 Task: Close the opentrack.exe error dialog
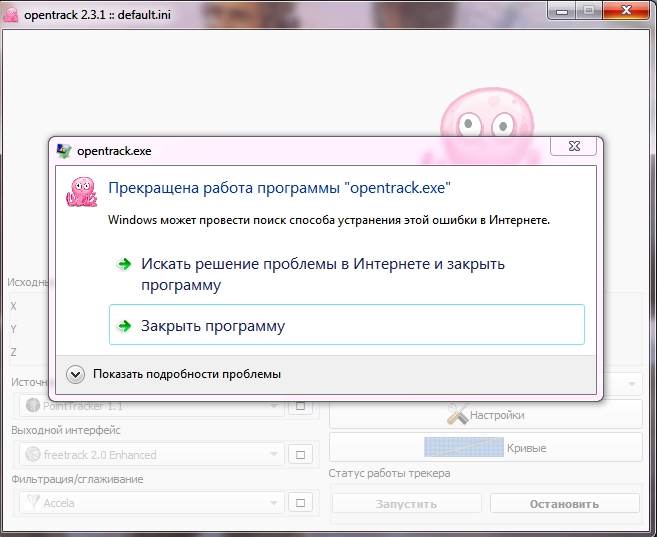pos(574,146)
